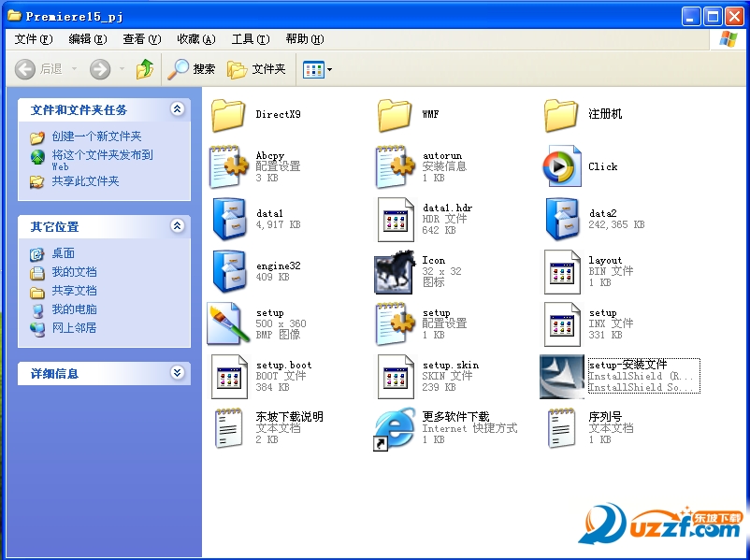Select the 注册机 folder icon
This screenshot has width=750, height=560.
[x=560, y=115]
